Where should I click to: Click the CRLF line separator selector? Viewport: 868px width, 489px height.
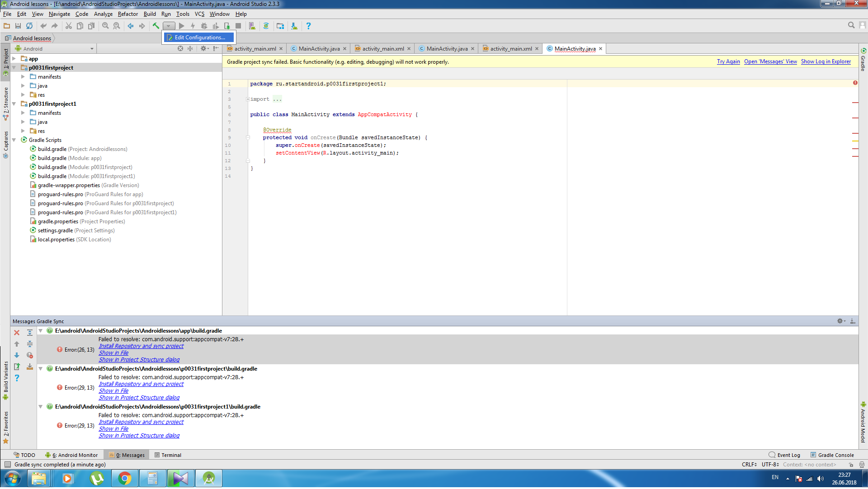(749, 465)
